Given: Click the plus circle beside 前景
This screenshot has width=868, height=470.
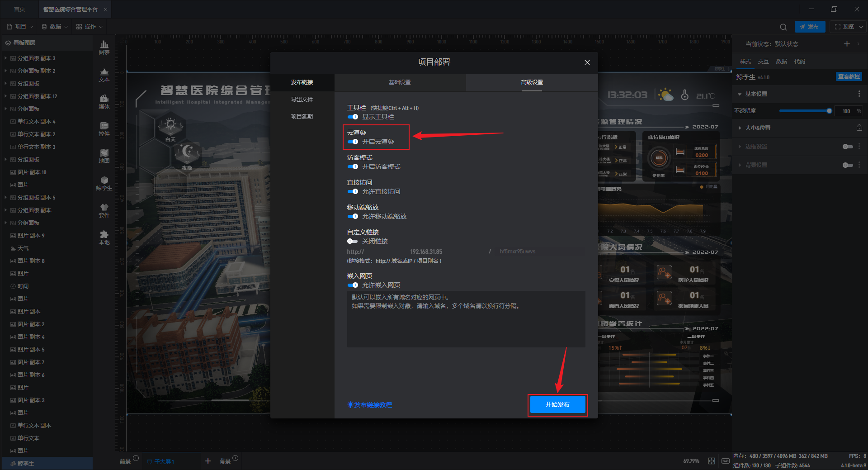Looking at the screenshot, I should [136, 458].
